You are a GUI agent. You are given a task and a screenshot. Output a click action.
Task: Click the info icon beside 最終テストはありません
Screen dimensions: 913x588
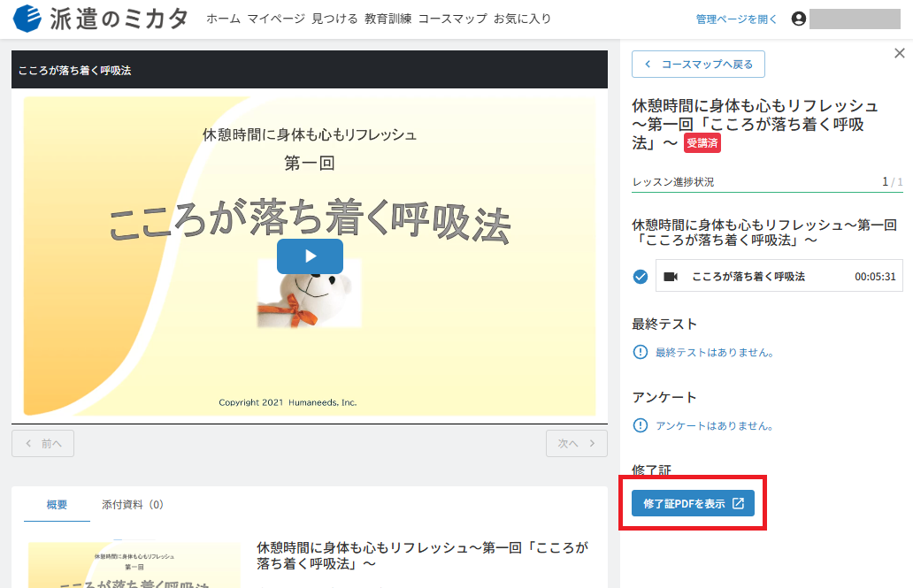[x=641, y=352]
